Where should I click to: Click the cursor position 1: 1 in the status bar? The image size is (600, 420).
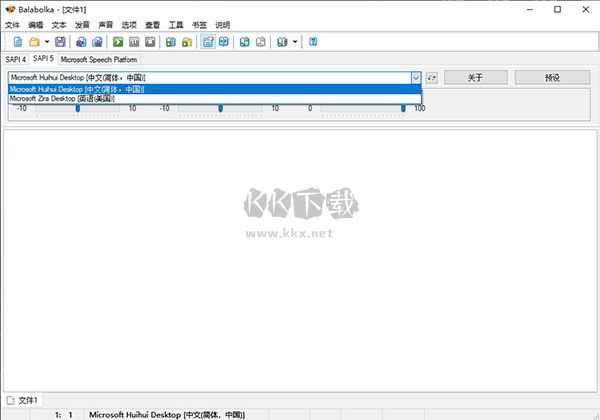(x=63, y=415)
